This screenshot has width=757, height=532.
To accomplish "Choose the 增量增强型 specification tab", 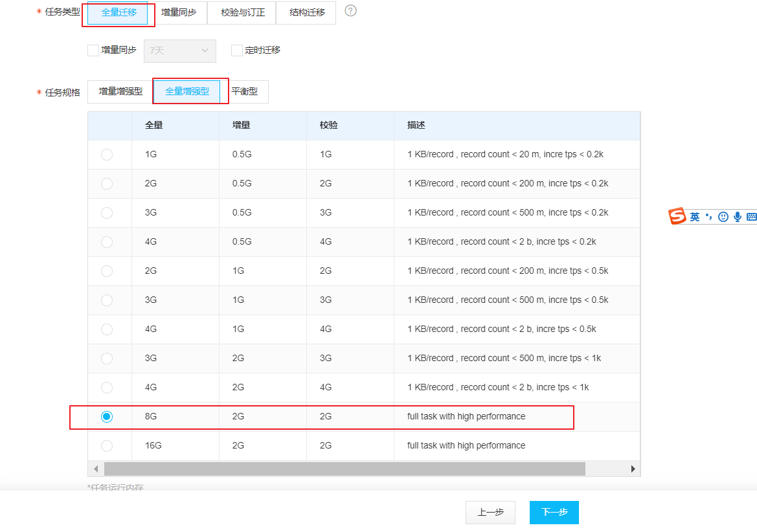I will [x=120, y=92].
